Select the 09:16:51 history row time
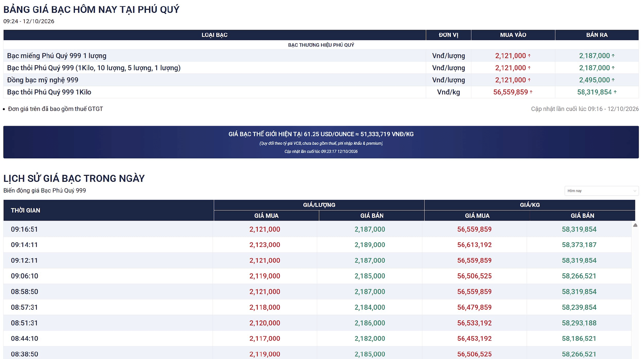Image resolution: width=644 pixels, height=359 pixels. click(24, 229)
